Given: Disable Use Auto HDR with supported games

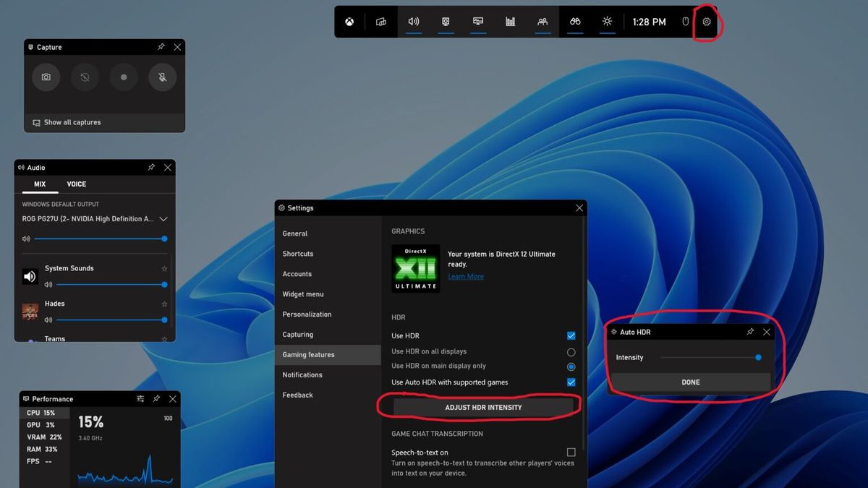Looking at the screenshot, I should click(x=571, y=382).
